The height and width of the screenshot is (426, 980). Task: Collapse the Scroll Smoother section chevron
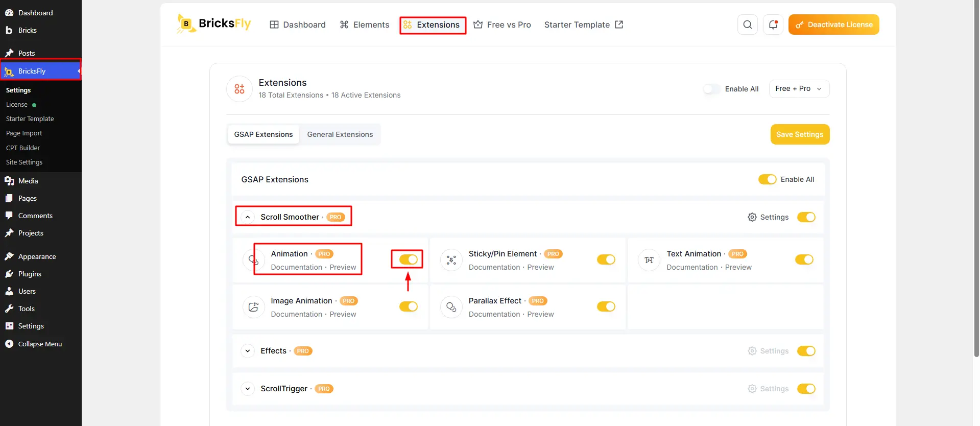tap(248, 217)
